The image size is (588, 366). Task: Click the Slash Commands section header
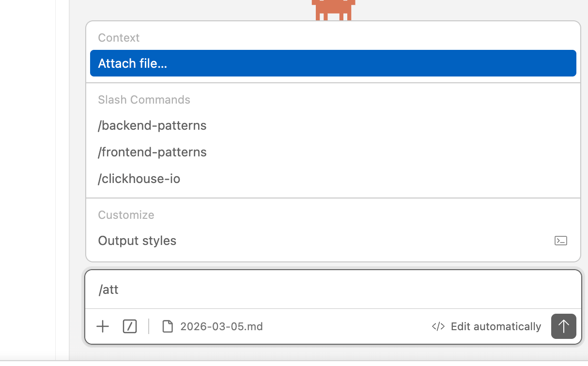click(144, 100)
